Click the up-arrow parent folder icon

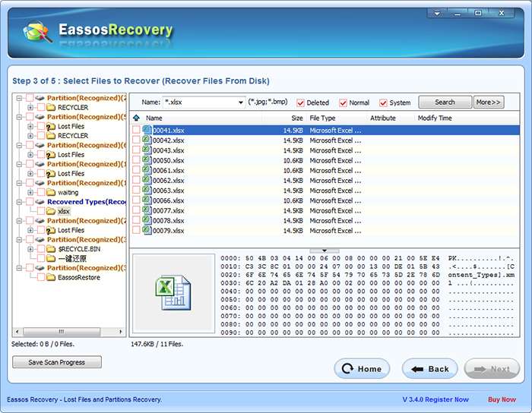click(x=136, y=118)
